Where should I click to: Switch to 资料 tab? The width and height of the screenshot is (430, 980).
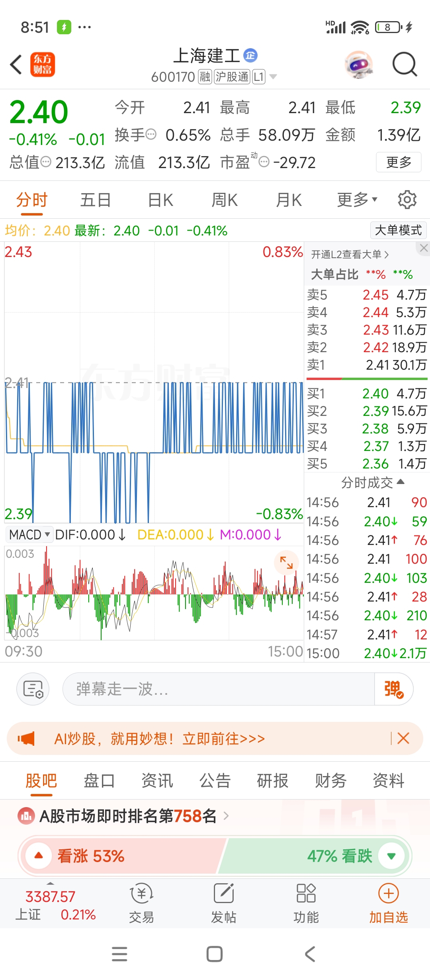pos(389,781)
